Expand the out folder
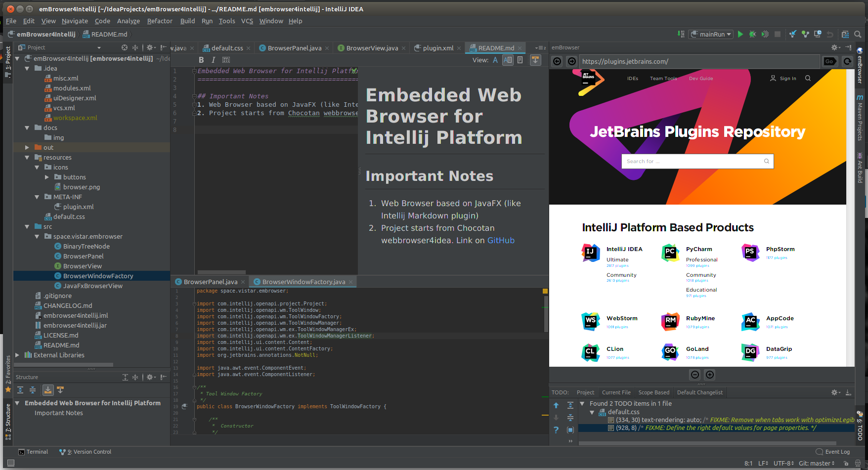Screen dimensions: 868x470 click(27, 148)
